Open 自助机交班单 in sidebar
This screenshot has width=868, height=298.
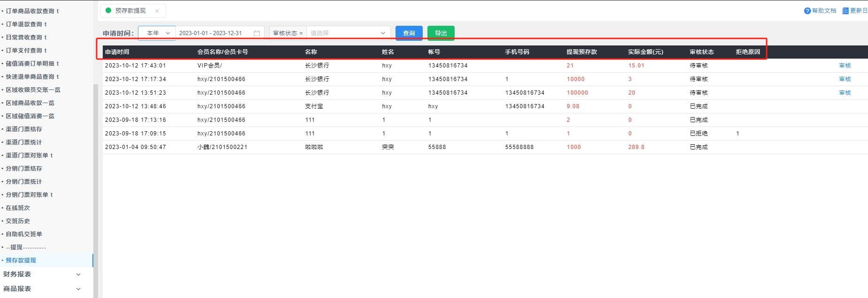pyautogui.click(x=24, y=234)
